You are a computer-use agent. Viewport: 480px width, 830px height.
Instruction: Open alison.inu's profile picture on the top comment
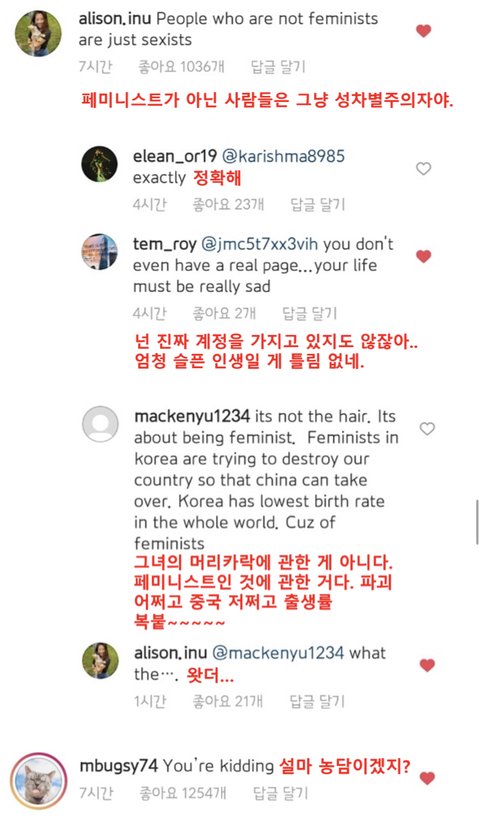[38, 33]
